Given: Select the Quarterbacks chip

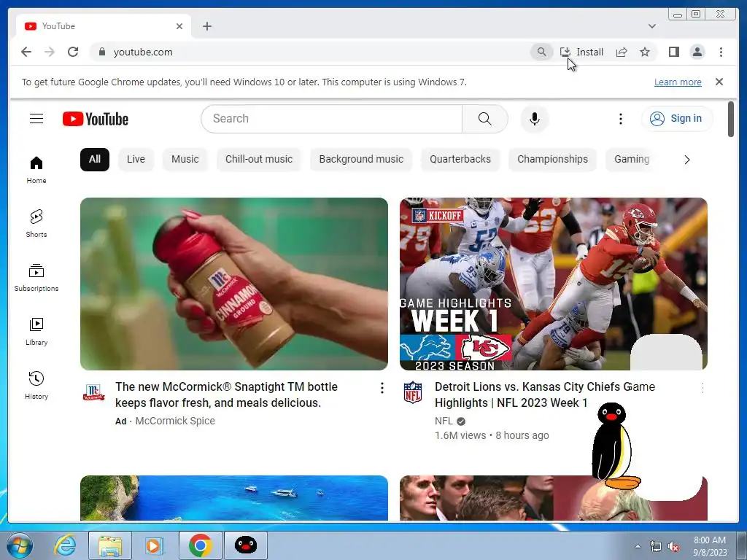Looking at the screenshot, I should (460, 159).
